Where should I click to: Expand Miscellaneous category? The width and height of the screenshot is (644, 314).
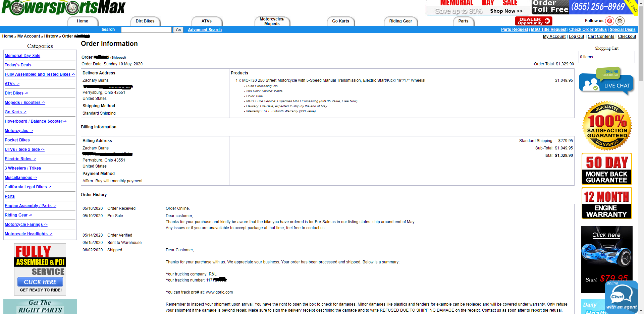[21, 178]
